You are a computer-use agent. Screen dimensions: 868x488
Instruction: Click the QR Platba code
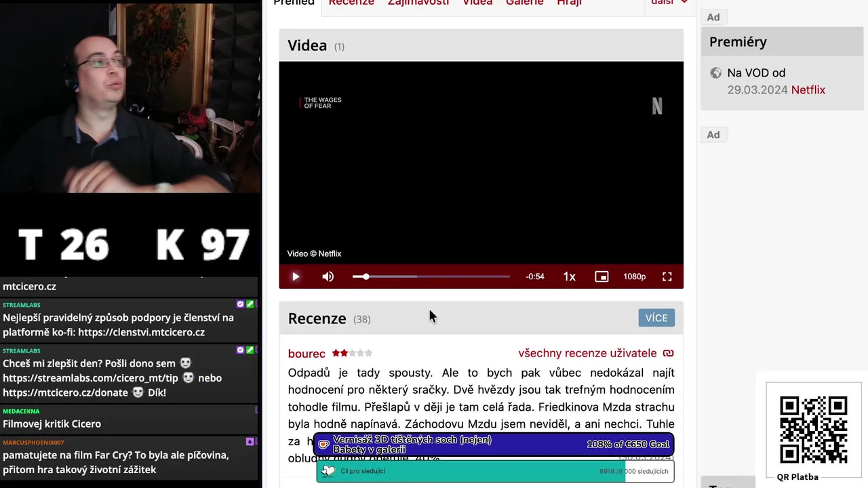pos(813,430)
